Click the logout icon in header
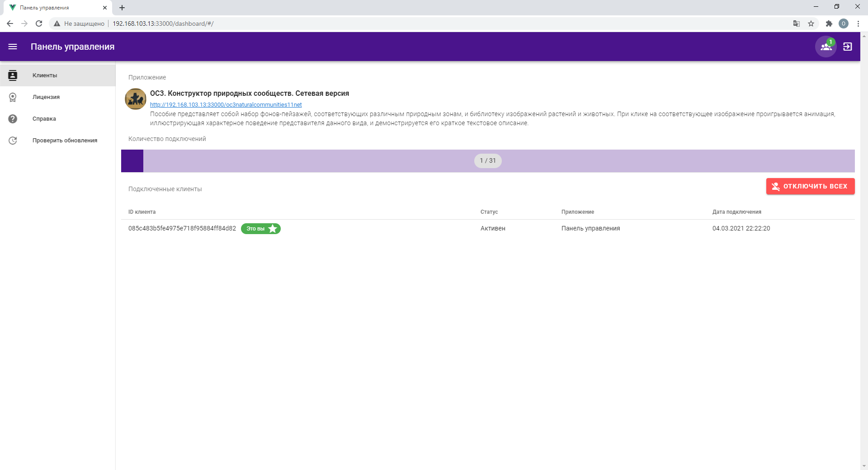 [848, 47]
